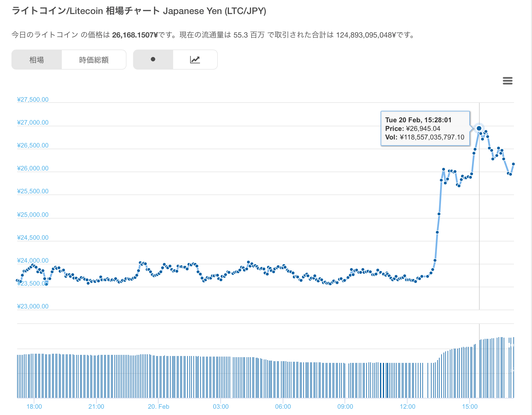Click the ¥26,000.00 axis label

(33, 168)
